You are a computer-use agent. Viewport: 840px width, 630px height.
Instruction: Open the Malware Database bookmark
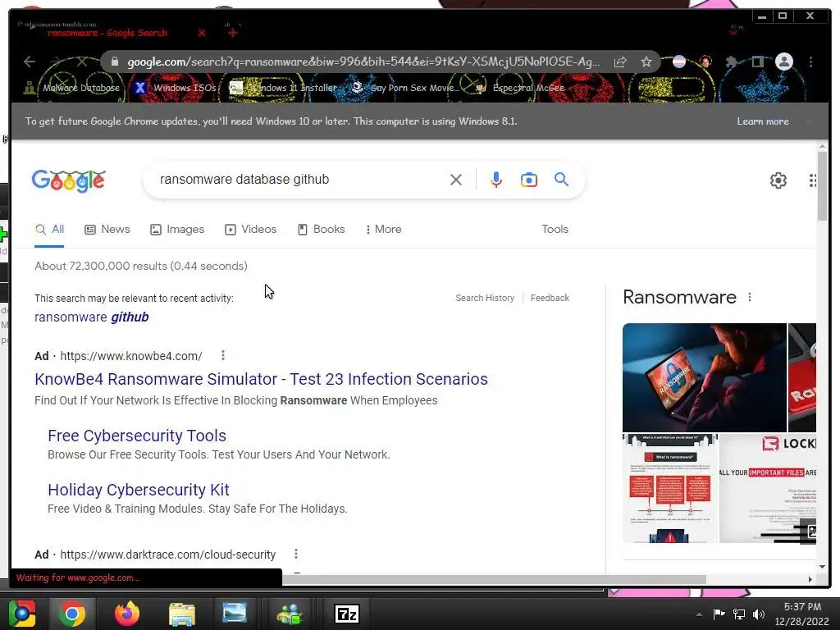tap(71, 88)
